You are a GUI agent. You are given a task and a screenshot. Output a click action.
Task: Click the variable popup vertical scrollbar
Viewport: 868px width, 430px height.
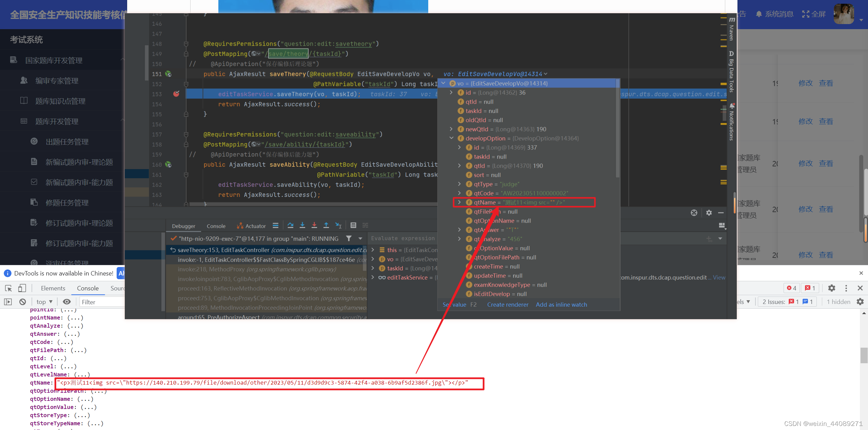click(617, 129)
